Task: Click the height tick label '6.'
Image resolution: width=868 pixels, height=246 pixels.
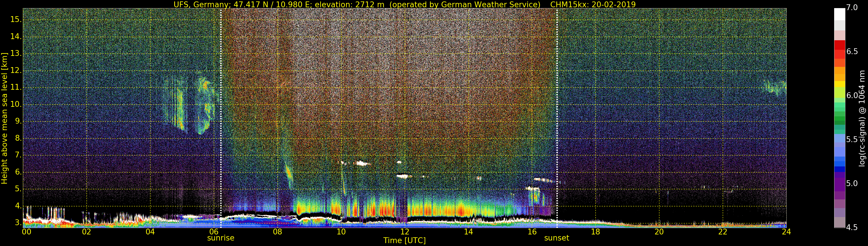Action: (18, 172)
